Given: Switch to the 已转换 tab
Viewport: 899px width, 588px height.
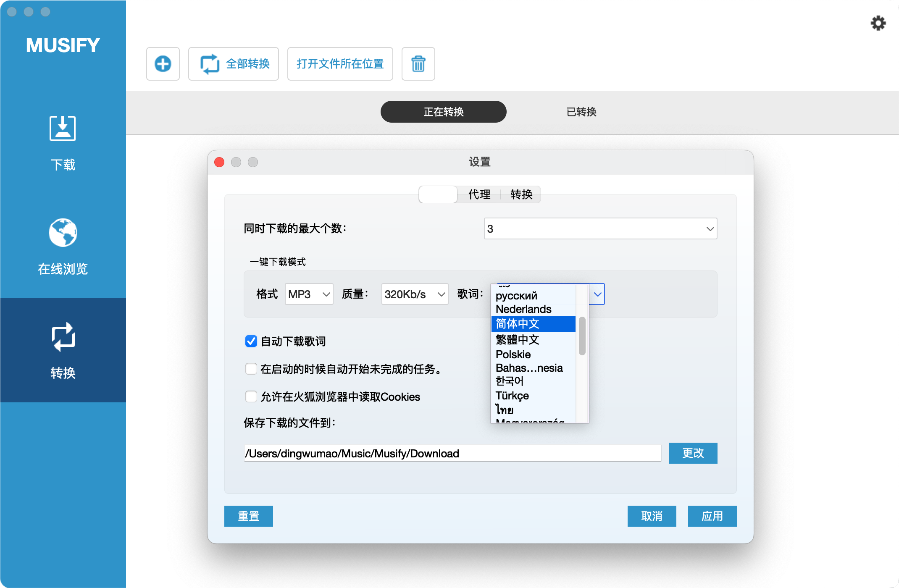Looking at the screenshot, I should (581, 112).
